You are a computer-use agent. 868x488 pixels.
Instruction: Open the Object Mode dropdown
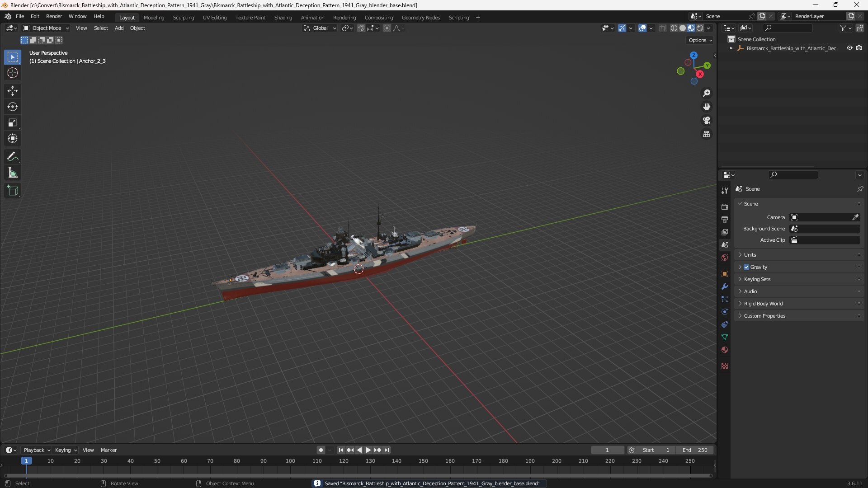[x=46, y=28]
